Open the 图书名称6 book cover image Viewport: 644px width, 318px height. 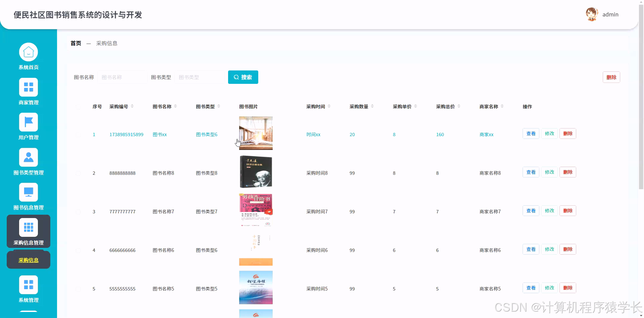click(256, 249)
